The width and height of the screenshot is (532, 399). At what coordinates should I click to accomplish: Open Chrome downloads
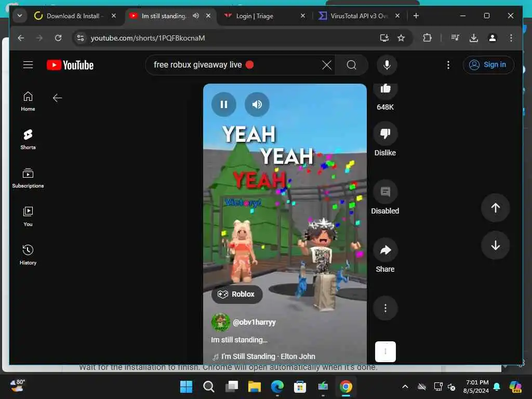[474, 38]
